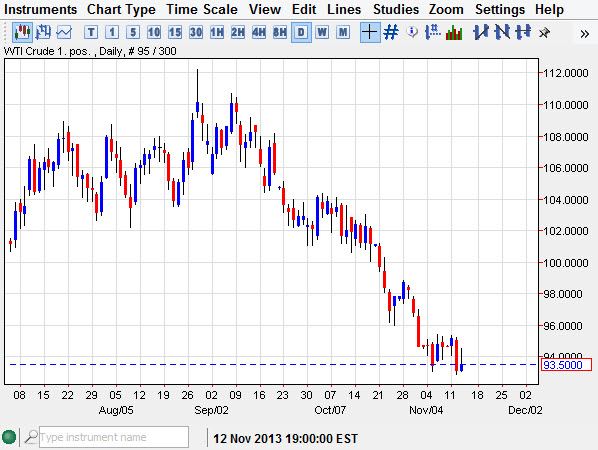Open the Time Scale menu
The height and width of the screenshot is (450, 598).
[202, 9]
